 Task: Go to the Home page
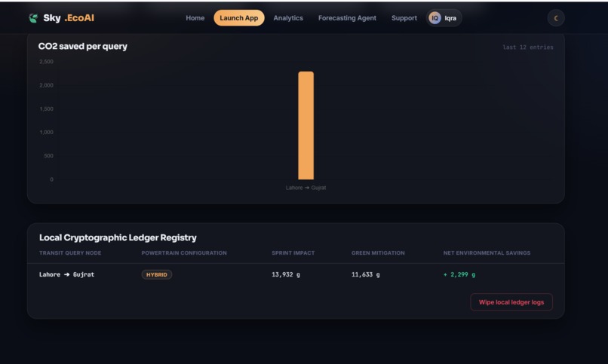tap(195, 18)
